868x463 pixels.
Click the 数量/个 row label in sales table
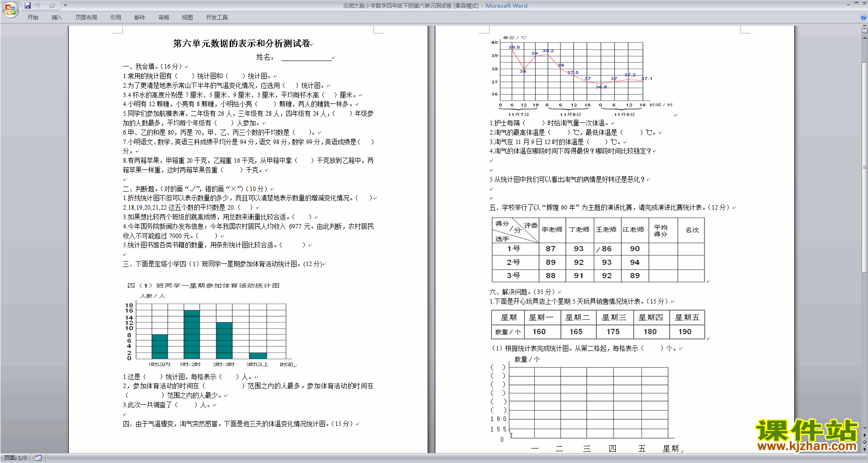(508, 332)
